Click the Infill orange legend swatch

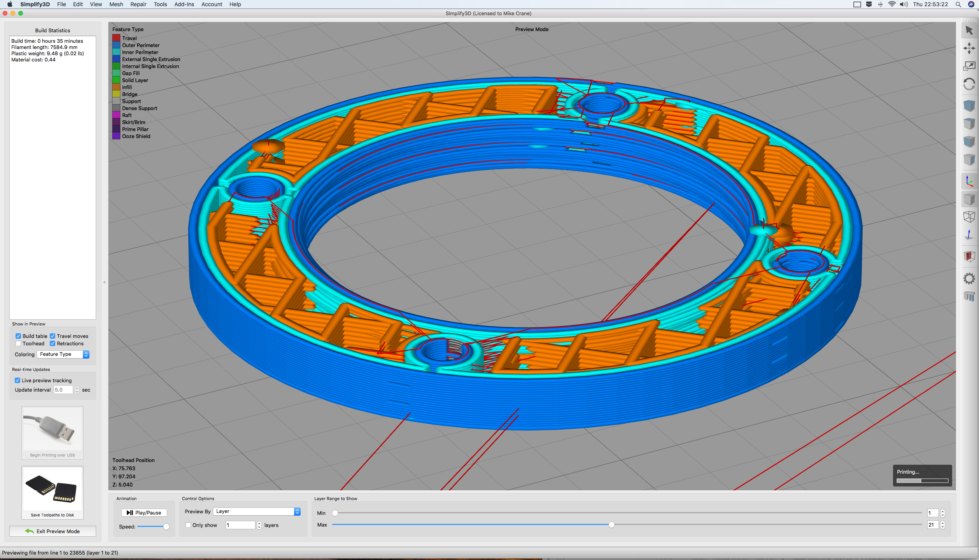point(116,87)
